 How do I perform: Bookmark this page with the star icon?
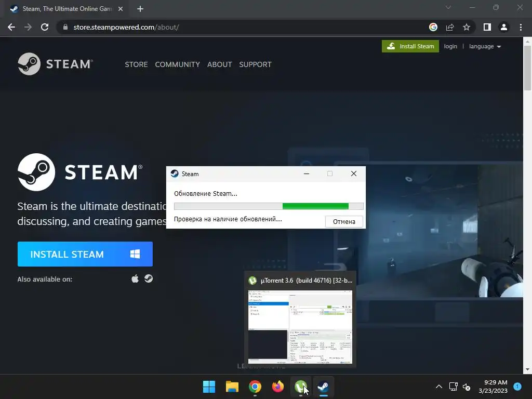[x=467, y=27]
